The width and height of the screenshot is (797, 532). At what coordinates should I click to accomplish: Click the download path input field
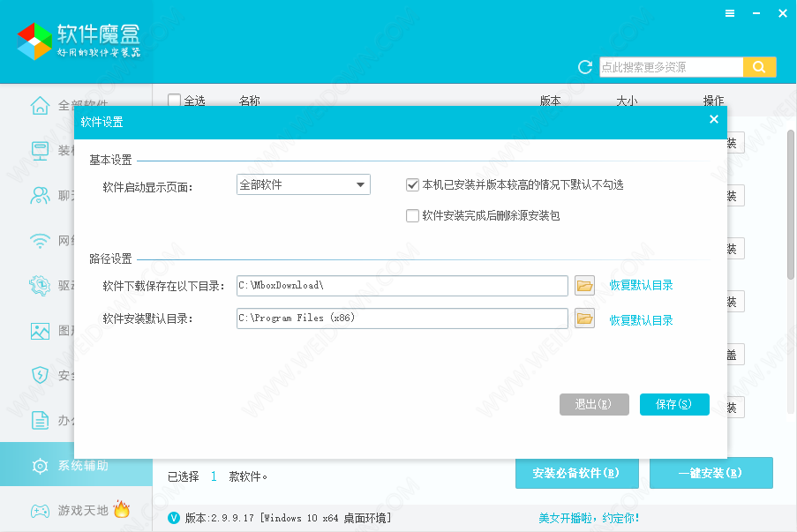point(402,285)
